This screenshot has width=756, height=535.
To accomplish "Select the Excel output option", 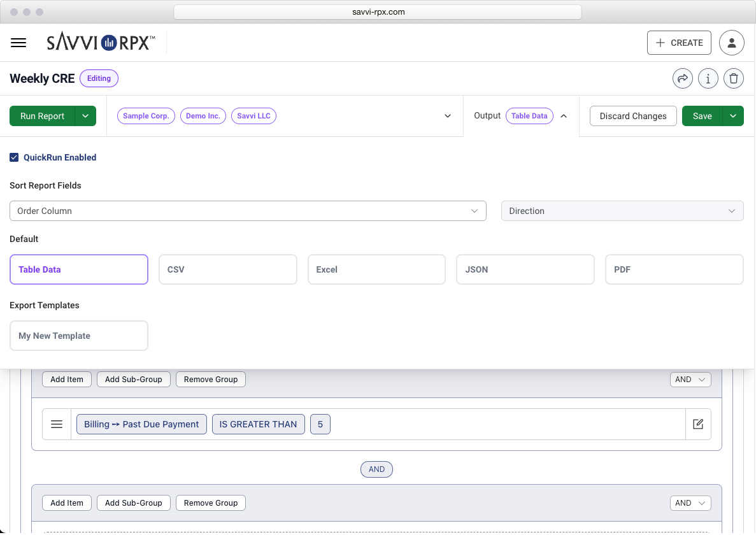I will pos(376,269).
